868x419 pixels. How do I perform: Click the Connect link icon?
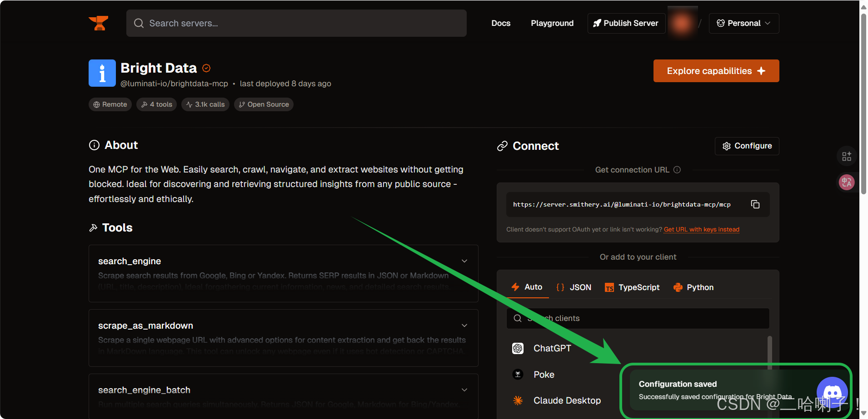tap(502, 146)
